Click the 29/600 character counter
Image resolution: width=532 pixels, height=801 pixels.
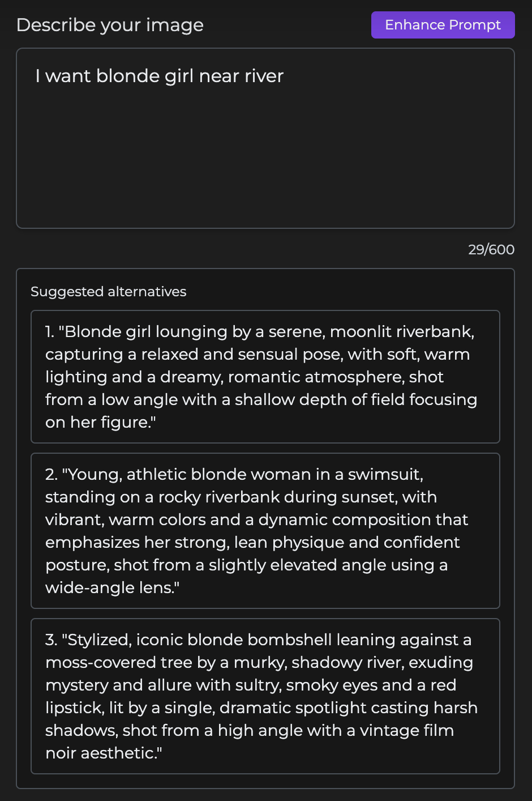pos(490,249)
